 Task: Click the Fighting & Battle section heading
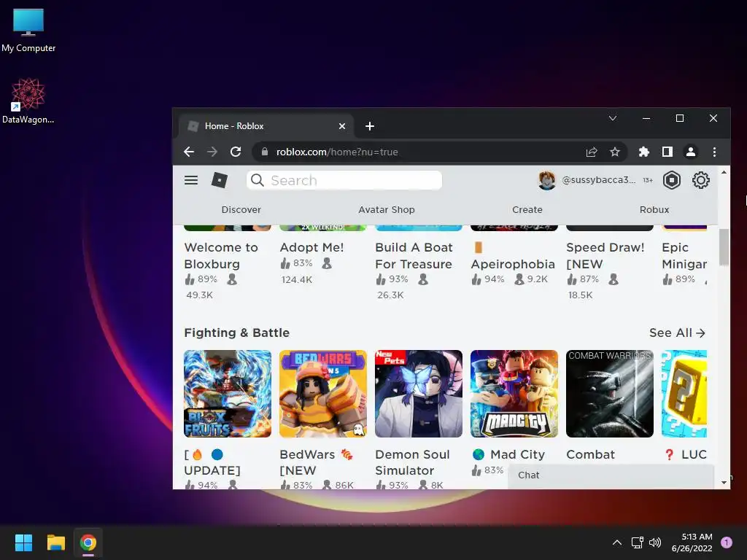237,332
